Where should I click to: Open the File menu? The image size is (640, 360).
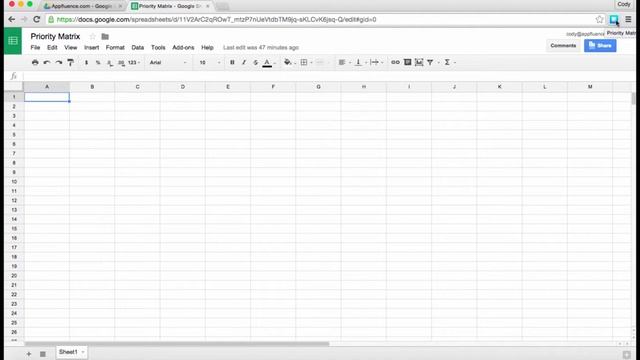(36, 47)
